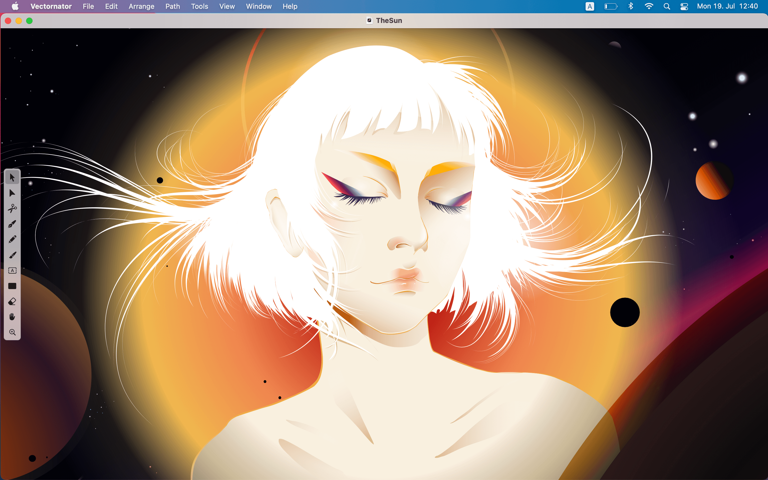Click the date and time display
This screenshot has height=480, width=768.
(727, 6)
